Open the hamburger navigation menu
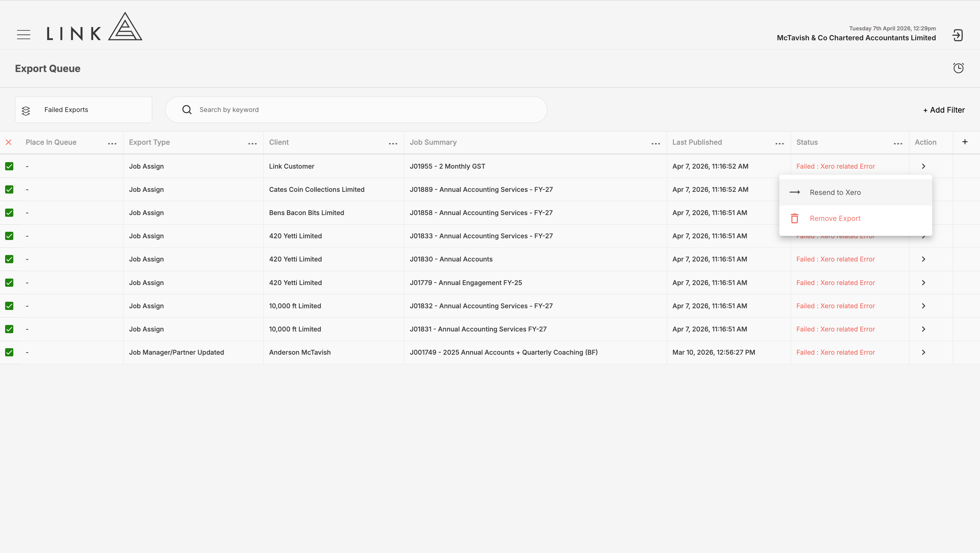 coord(24,34)
